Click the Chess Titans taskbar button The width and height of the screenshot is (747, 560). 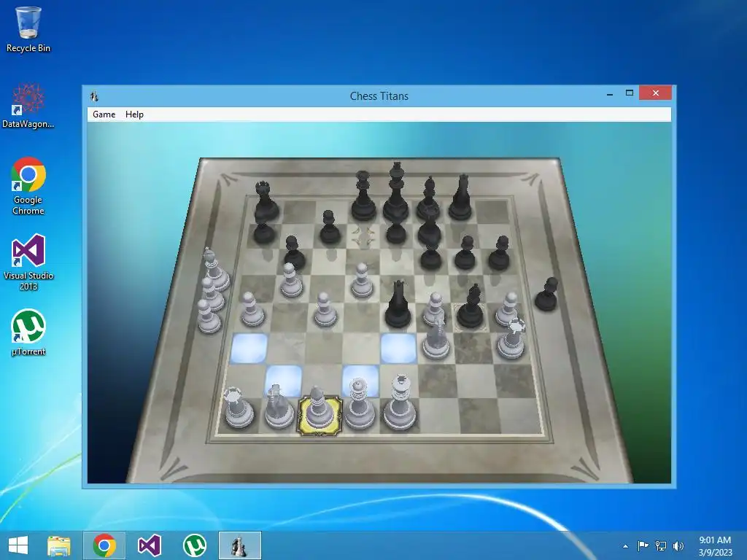[239, 545]
